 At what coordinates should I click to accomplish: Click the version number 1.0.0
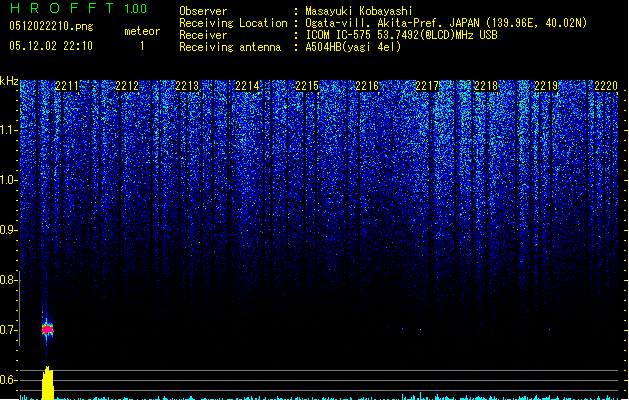click(136, 9)
